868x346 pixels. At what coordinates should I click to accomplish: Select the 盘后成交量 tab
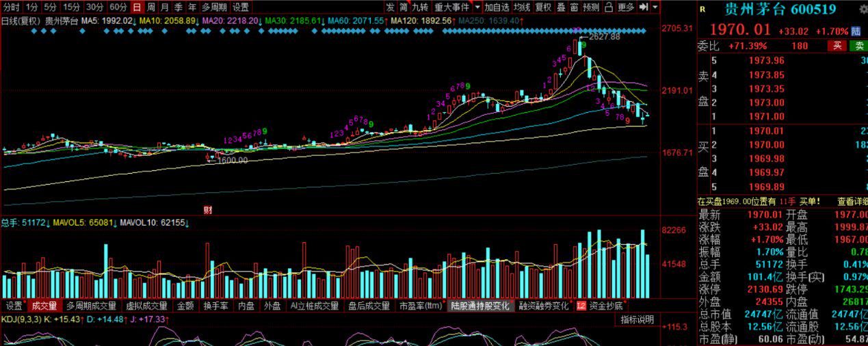tap(369, 306)
